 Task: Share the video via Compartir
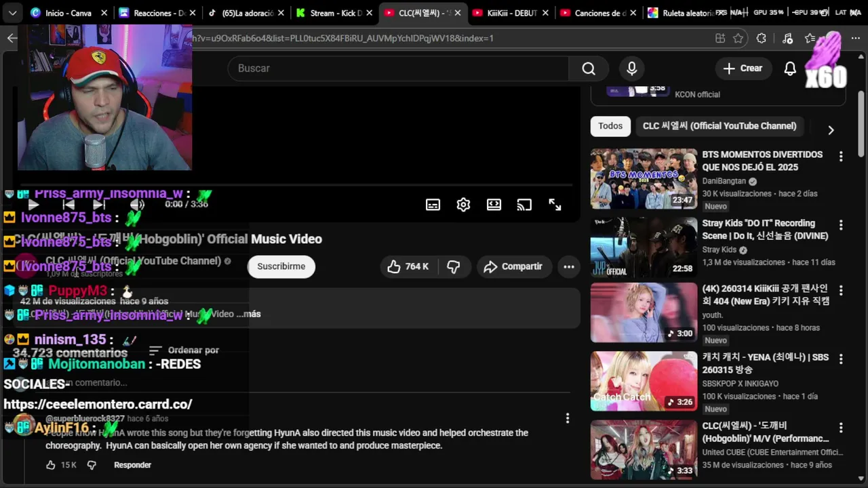(513, 267)
